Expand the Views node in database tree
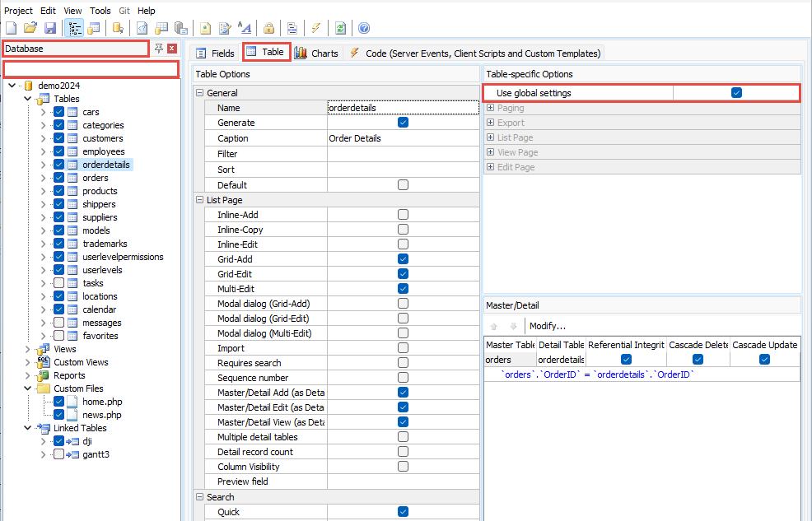This screenshot has height=521, width=812. (x=28, y=349)
